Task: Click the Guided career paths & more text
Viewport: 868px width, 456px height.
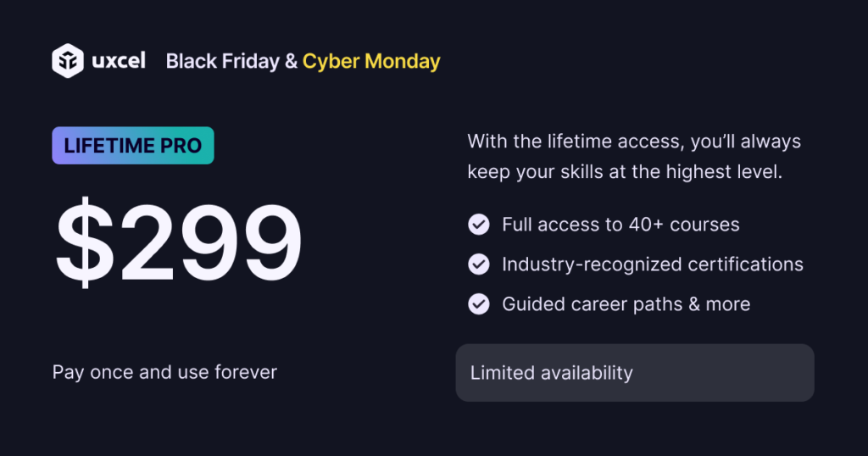Action: click(x=626, y=303)
